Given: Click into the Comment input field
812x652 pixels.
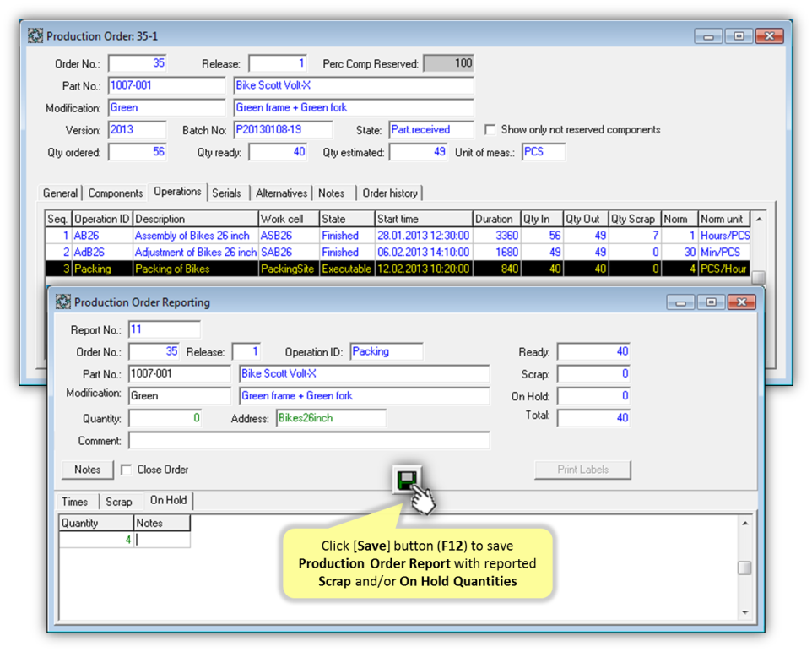Looking at the screenshot, I should pos(309,441).
